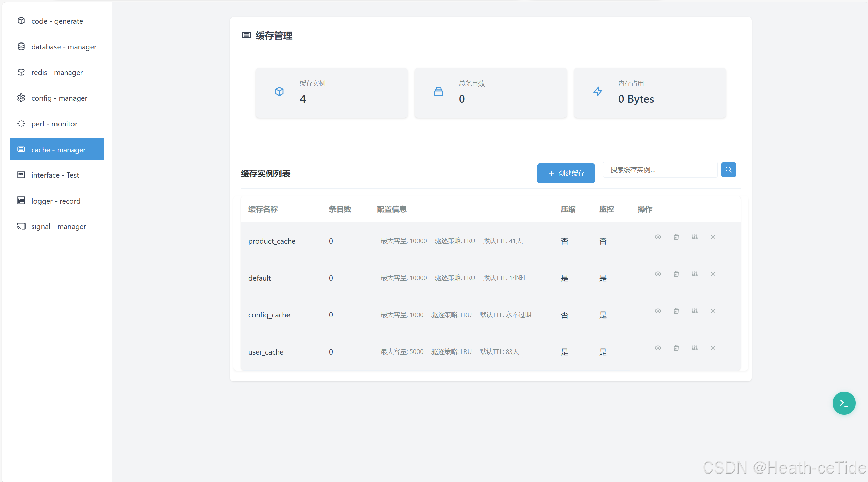Navigate to interface - Test page
The width and height of the screenshot is (868, 482).
[x=55, y=175]
